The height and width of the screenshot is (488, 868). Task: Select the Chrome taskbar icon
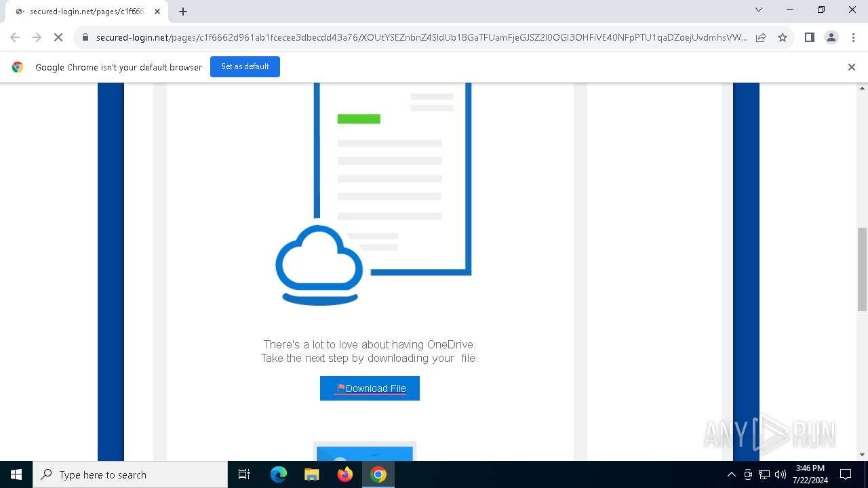click(378, 474)
